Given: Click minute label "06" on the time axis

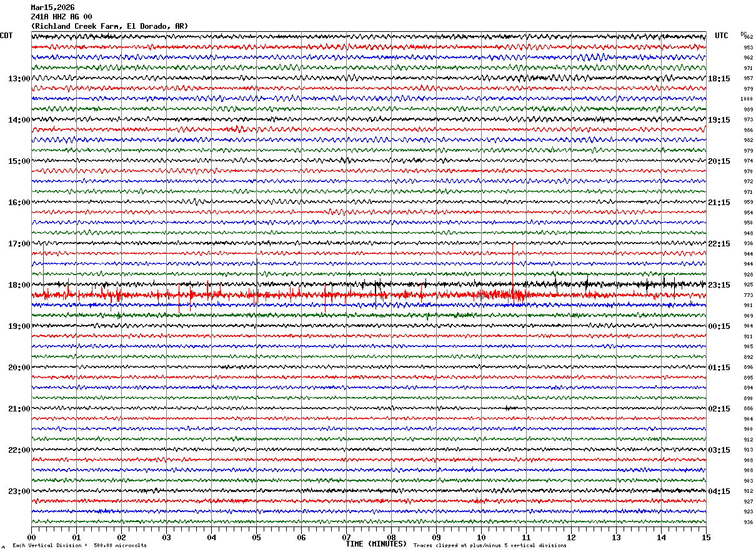Looking at the screenshot, I should [x=301, y=538].
